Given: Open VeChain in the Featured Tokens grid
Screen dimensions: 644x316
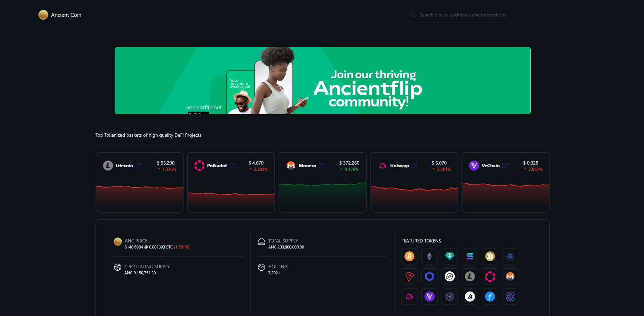Looking at the screenshot, I should pyautogui.click(x=430, y=297).
